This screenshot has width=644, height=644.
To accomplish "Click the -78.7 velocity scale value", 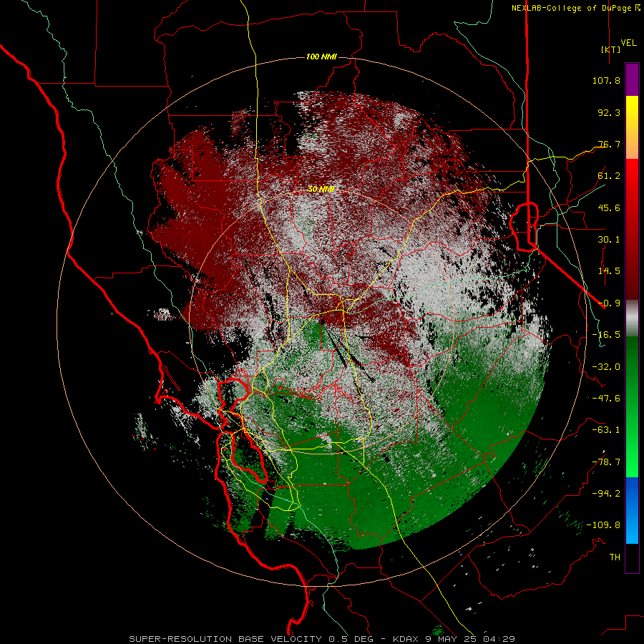I will (606, 462).
